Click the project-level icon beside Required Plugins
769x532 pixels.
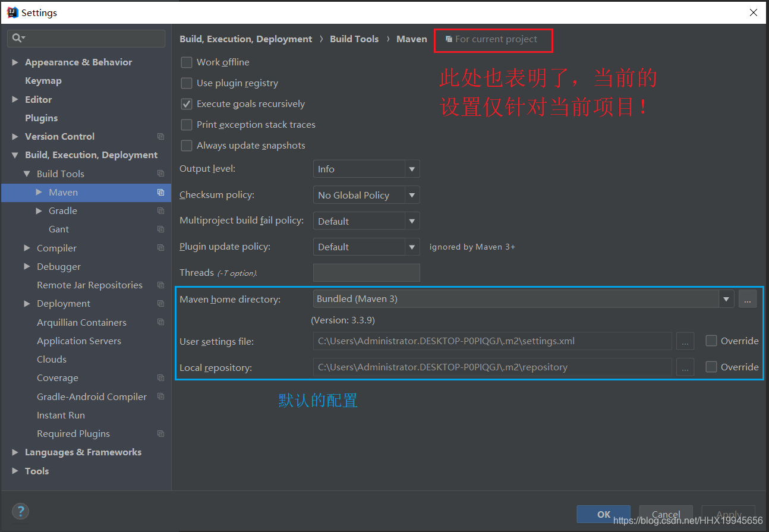[x=160, y=434]
